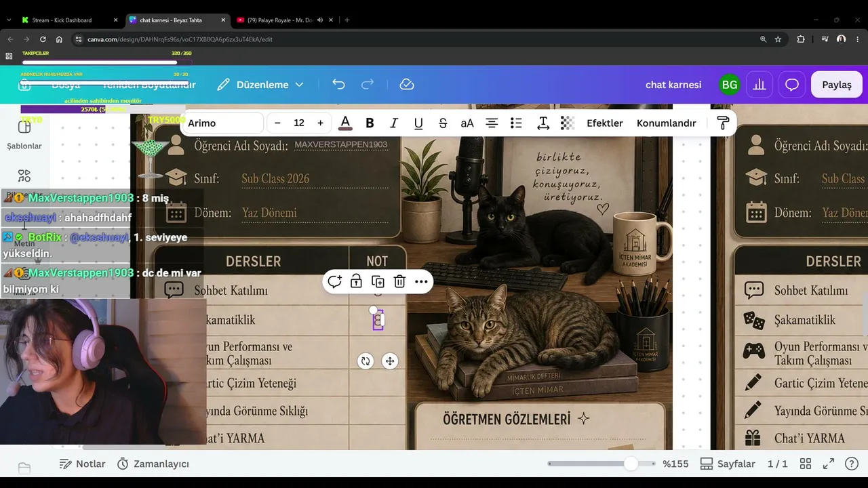Viewport: 868px width, 488px height.
Task: Click the ÖĞRETMEN GÖZLEMLERİ heading
Action: point(507,419)
